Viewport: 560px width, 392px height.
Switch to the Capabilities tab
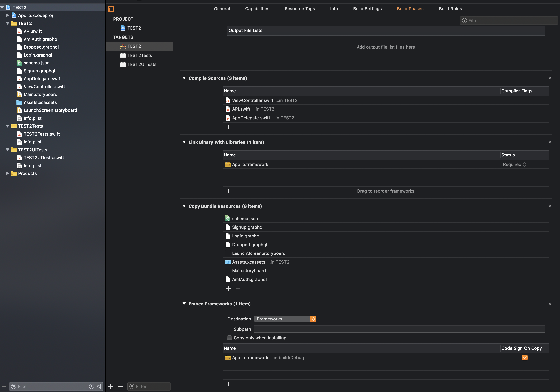pyautogui.click(x=257, y=9)
